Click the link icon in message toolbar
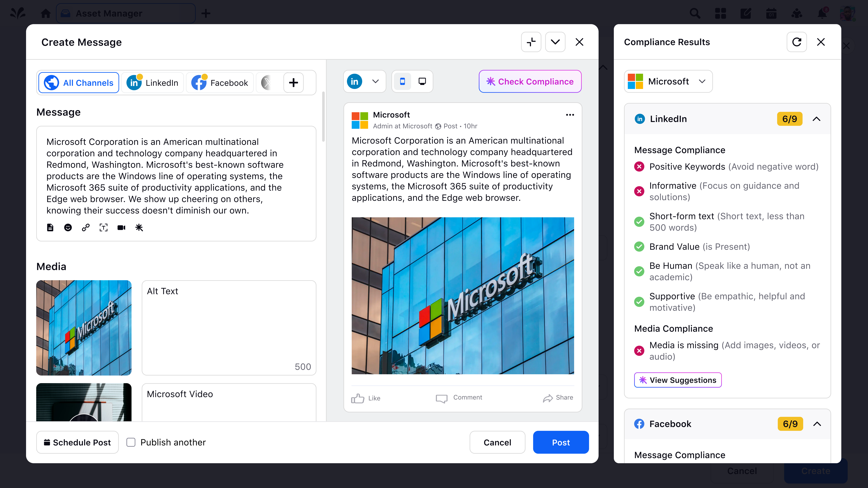This screenshot has width=868, height=488. pyautogui.click(x=86, y=227)
